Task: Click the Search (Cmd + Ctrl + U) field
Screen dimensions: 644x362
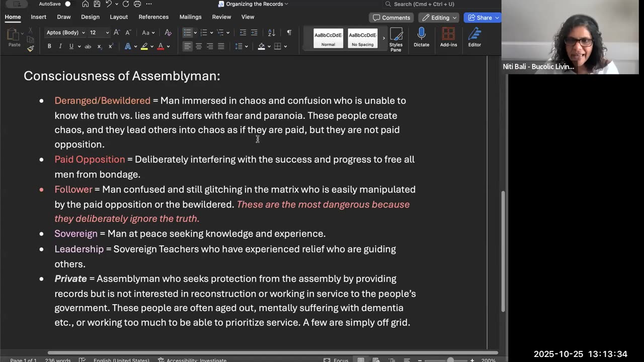Action: (x=440, y=4)
